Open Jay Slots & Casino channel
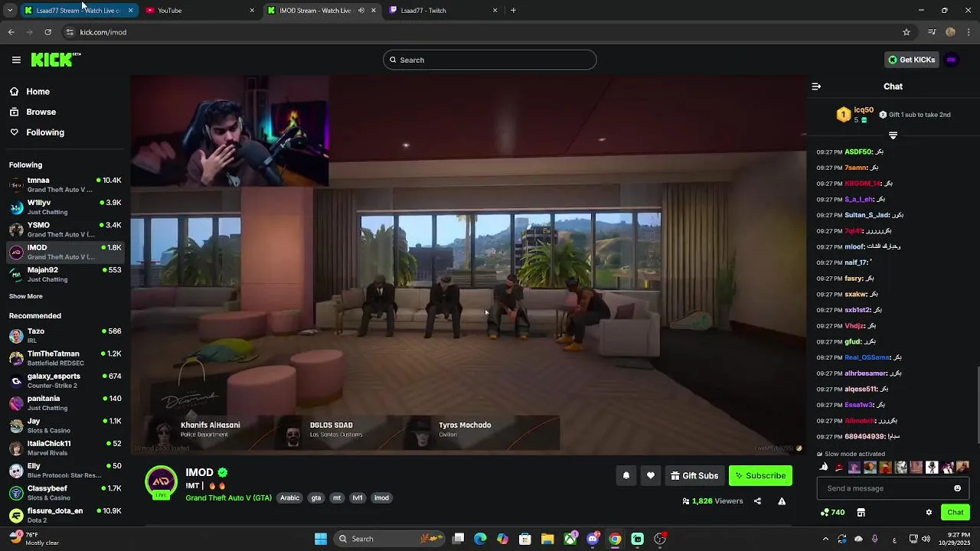 click(65, 425)
